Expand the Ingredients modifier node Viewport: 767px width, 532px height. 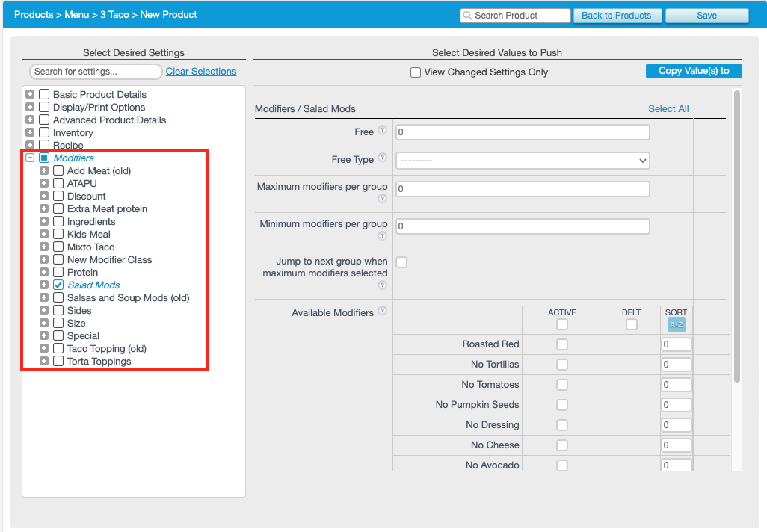44,221
